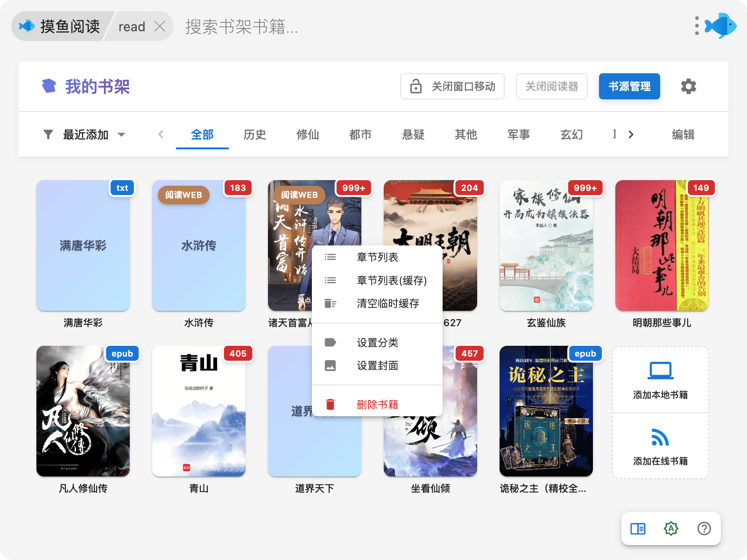This screenshot has width=747, height=560.
Task: Switch to the 军事 category tab
Action: (519, 135)
